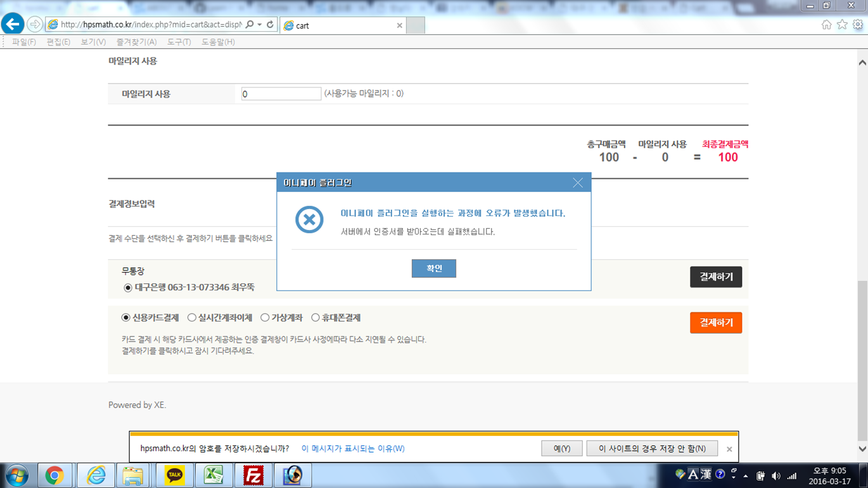Click 확인 on the 이니페이 error dialog
Image resolution: width=868 pixels, height=488 pixels.
433,268
